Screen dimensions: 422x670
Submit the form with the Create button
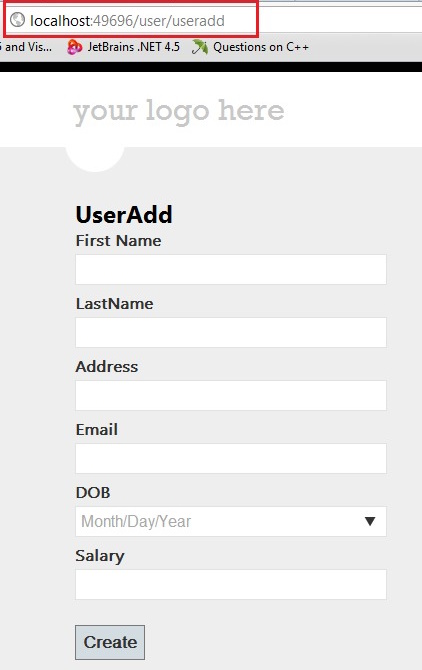point(110,643)
